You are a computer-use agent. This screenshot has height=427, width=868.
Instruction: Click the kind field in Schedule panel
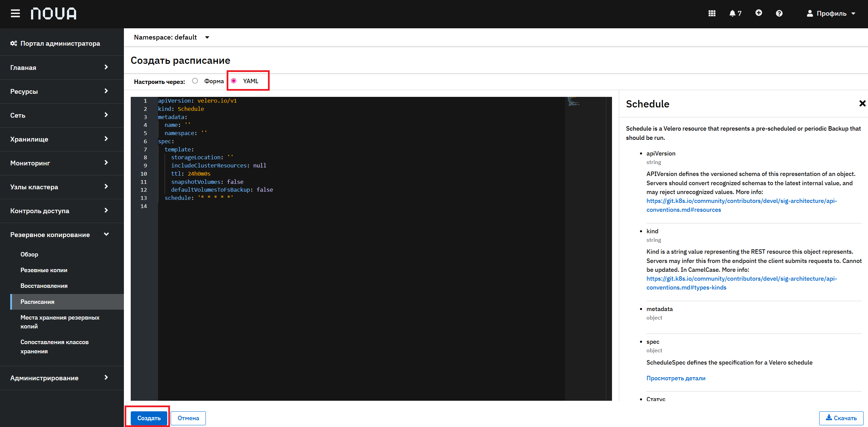pyautogui.click(x=652, y=231)
